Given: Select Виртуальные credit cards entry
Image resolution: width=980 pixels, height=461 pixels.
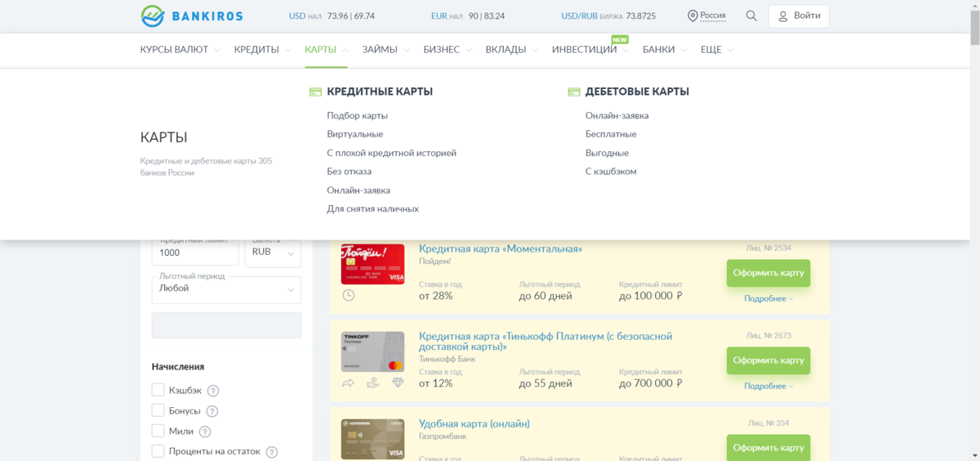Looking at the screenshot, I should pyautogui.click(x=354, y=134).
